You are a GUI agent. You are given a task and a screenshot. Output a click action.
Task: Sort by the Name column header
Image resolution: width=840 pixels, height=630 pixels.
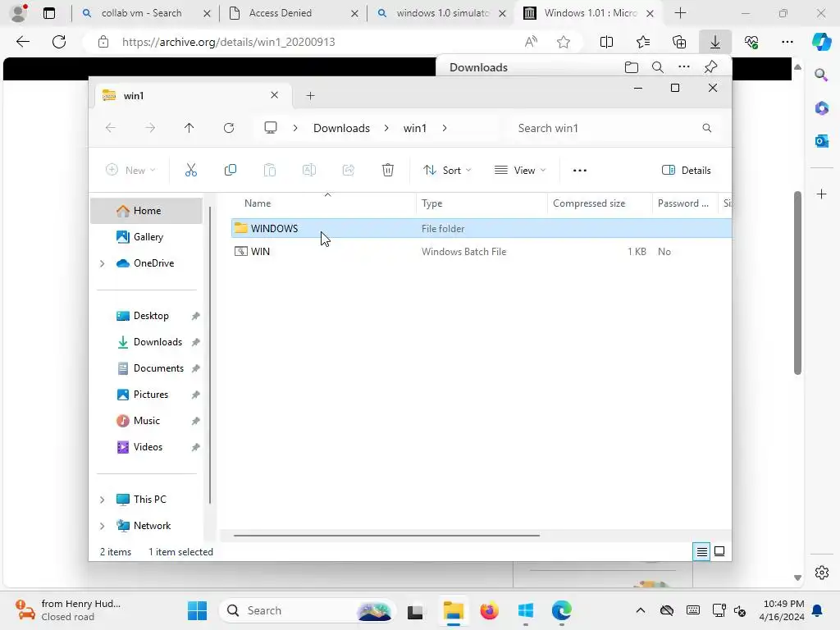323,203
